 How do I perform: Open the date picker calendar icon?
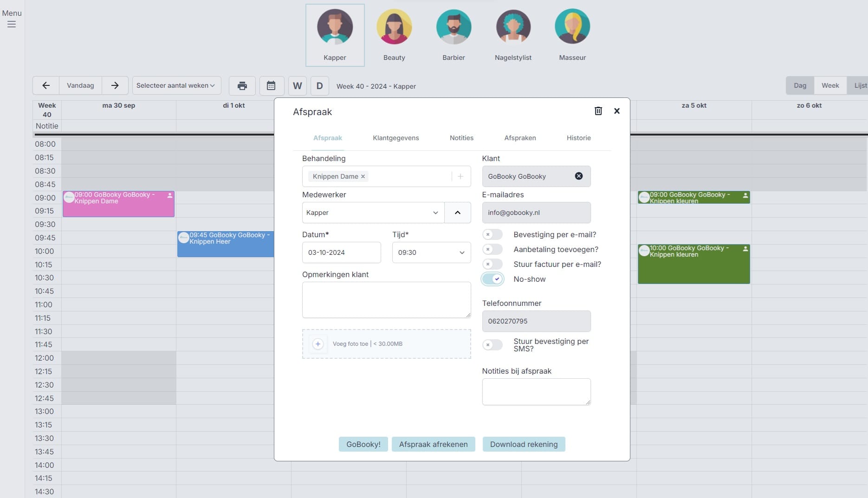point(271,85)
